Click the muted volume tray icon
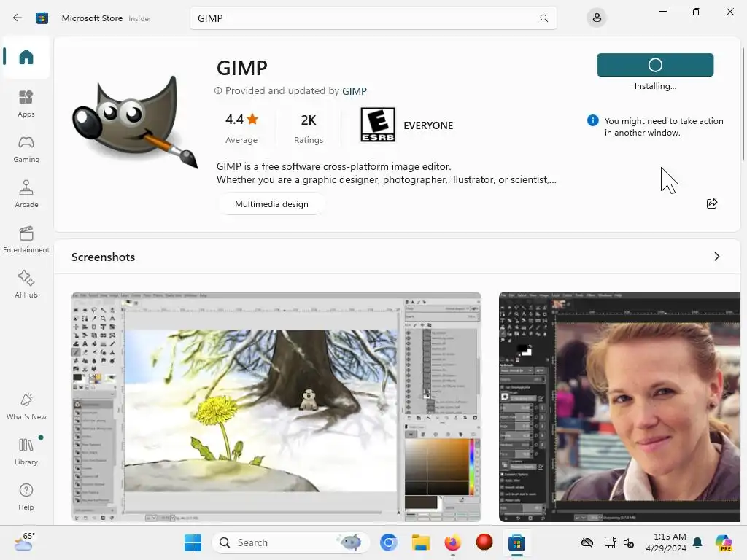747x560 pixels. click(x=629, y=542)
